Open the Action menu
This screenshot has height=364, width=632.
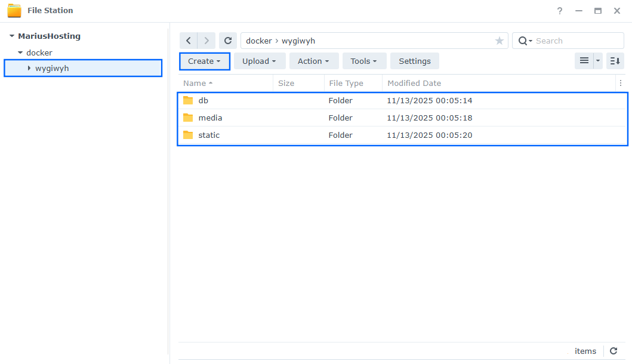(313, 61)
